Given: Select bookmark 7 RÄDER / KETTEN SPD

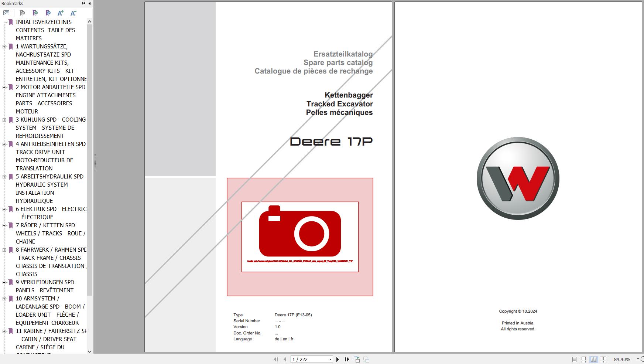Looking at the screenshot, I should pyautogui.click(x=51, y=234).
